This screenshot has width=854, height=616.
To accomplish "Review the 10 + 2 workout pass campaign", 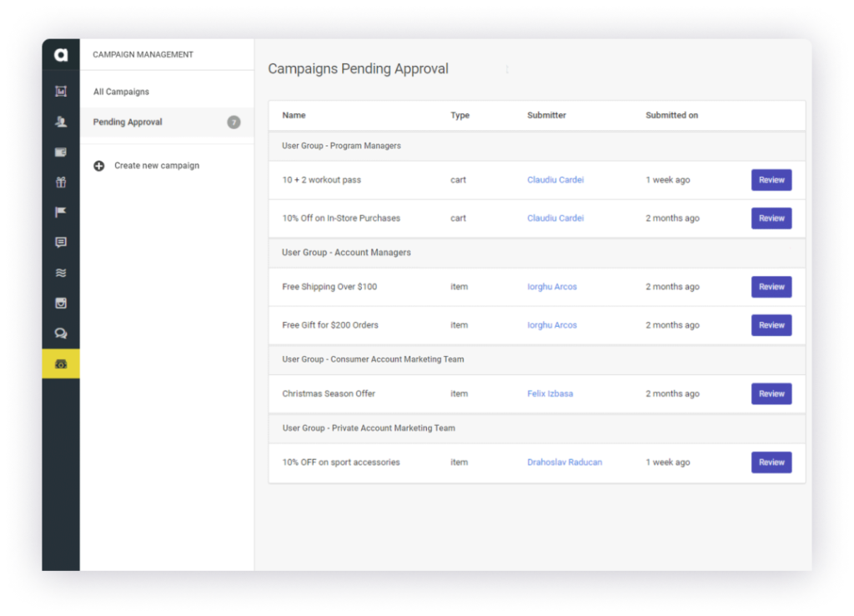I will click(771, 180).
